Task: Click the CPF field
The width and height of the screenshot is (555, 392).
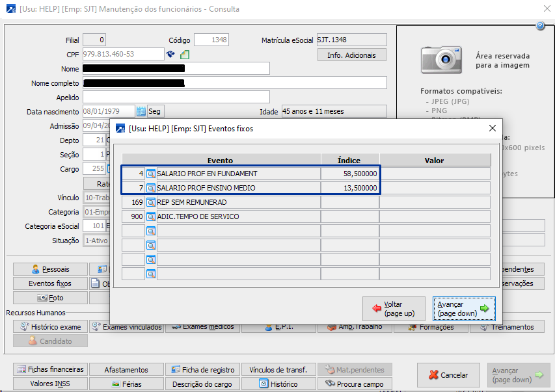Action: [124, 54]
